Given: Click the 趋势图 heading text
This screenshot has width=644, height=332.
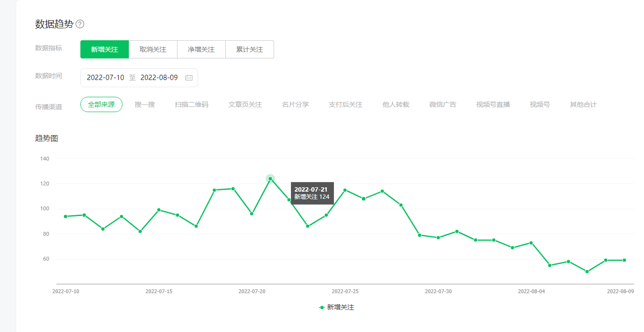Looking at the screenshot, I should click(x=46, y=138).
